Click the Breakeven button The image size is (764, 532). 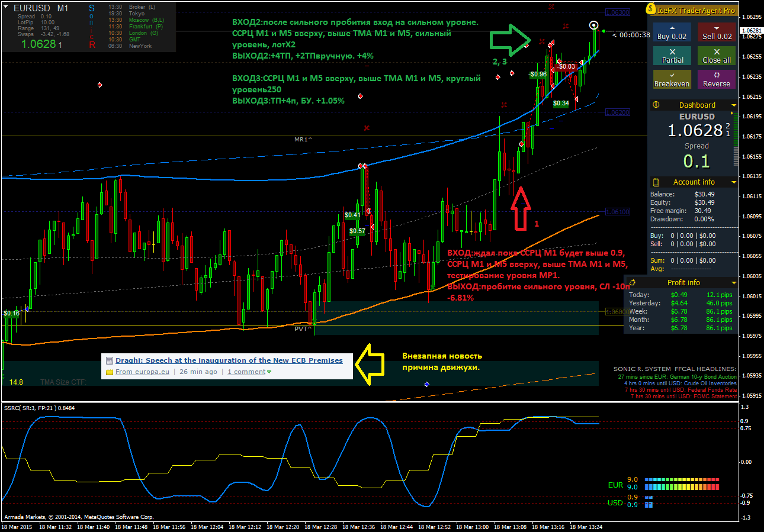672,79
